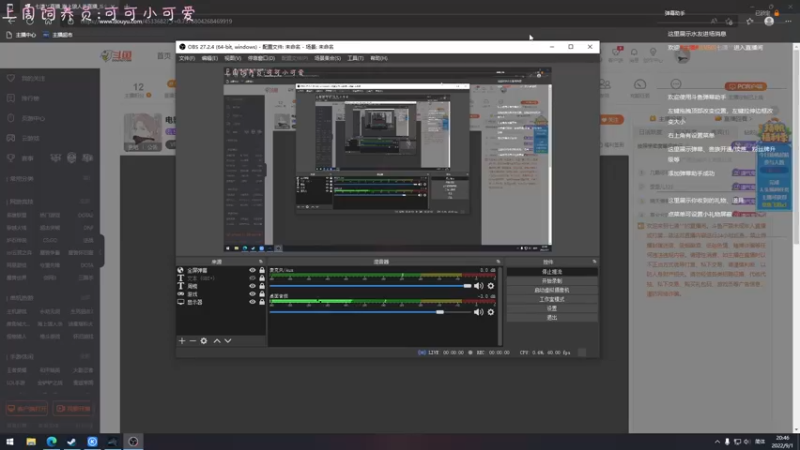
Task: Show hidden tray icons chevron
Action: click(x=717, y=442)
